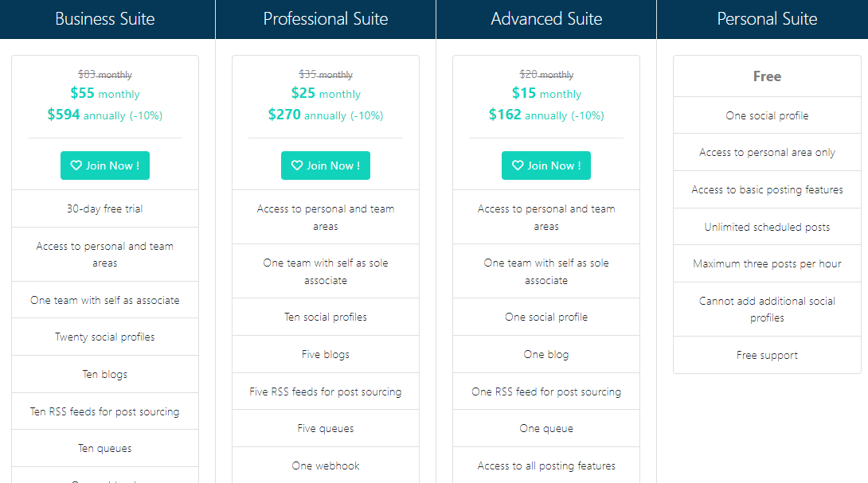Image resolution: width=868 pixels, height=483 pixels.
Task: Click Maximum three posts per hour
Action: pyautogui.click(x=767, y=263)
